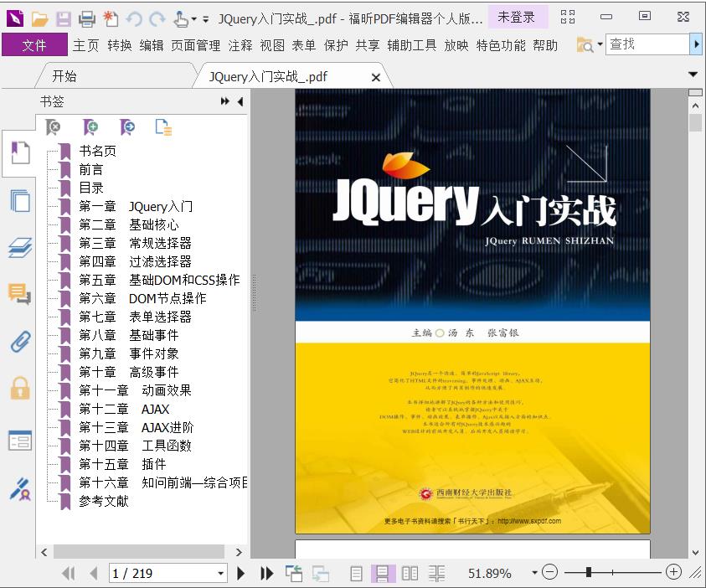Open the form fields sidebar icon
706x588 pixels.
click(20, 441)
